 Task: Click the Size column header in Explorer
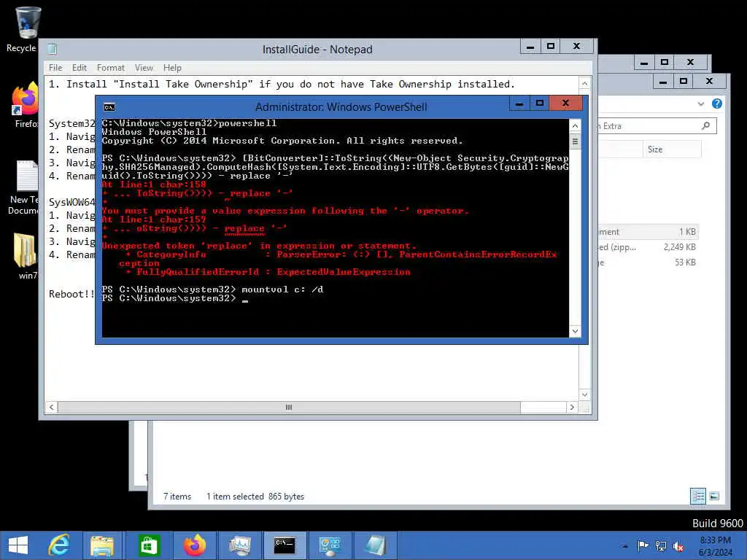(x=672, y=149)
